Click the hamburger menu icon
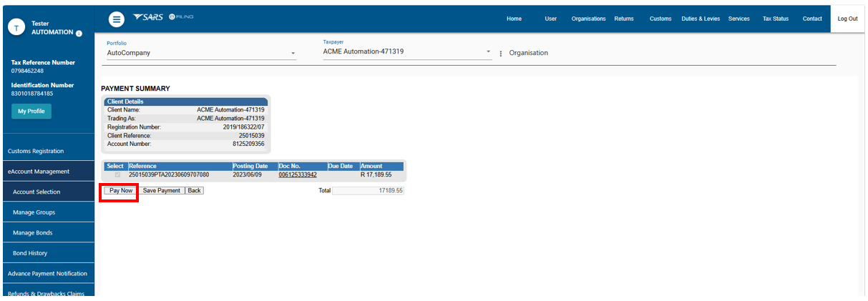Viewport: 868px width, 301px height. (117, 19)
